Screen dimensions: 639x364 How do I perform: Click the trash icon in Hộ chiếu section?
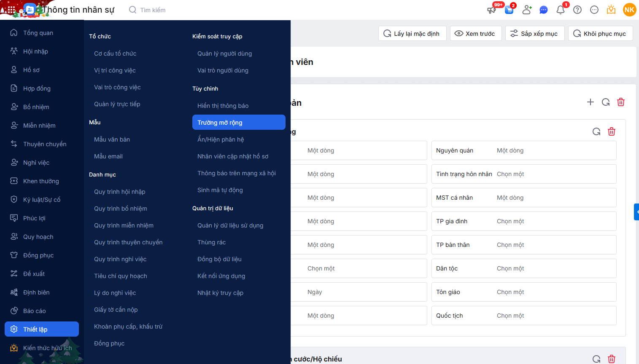(612, 359)
